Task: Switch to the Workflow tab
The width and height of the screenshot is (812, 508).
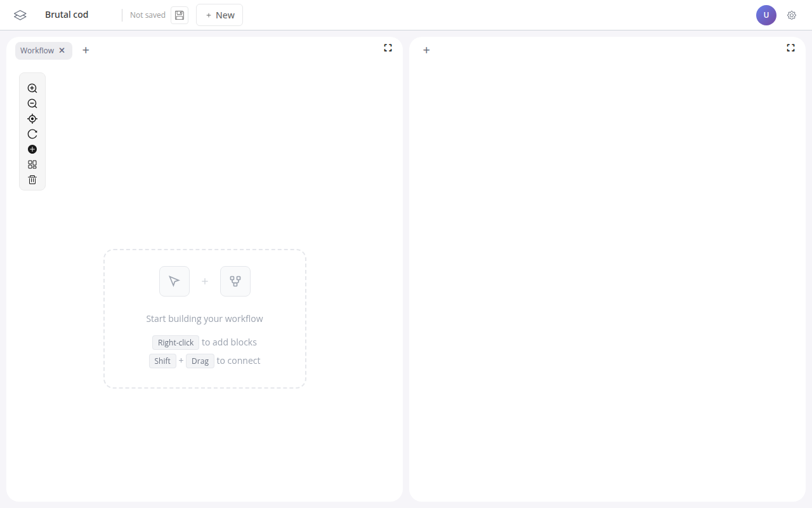Action: pos(37,50)
